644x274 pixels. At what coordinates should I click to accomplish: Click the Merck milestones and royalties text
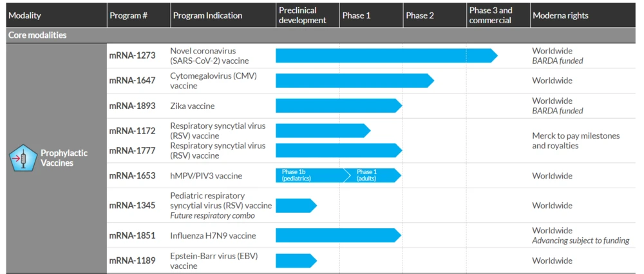tap(575, 141)
